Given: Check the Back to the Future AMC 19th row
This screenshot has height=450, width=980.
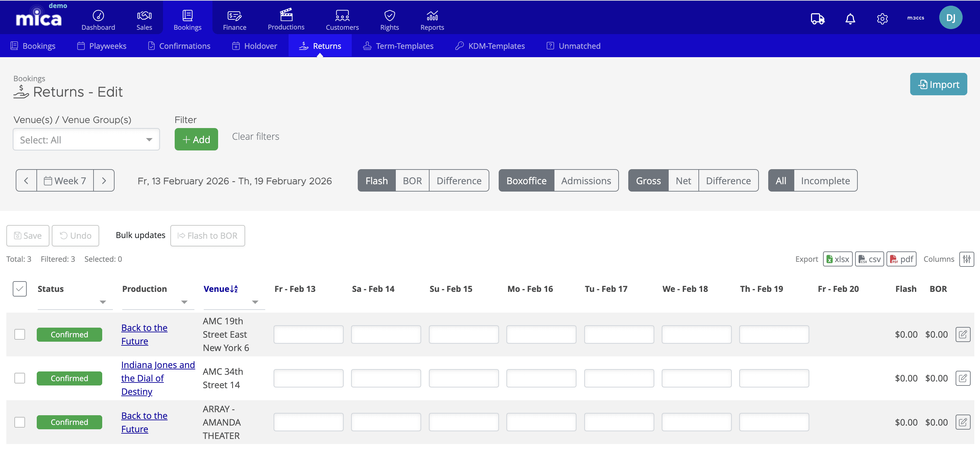Looking at the screenshot, I should [19, 334].
